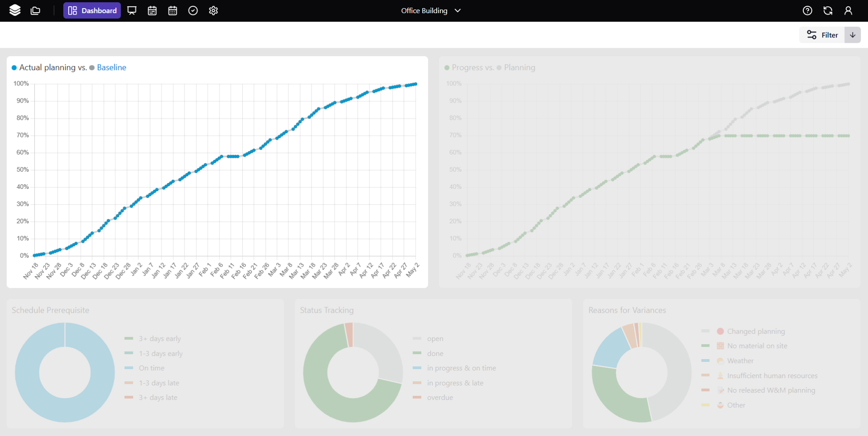Select the 'overdue' legend entry in Status Tracking
This screenshot has height=436, width=868.
pyautogui.click(x=439, y=398)
